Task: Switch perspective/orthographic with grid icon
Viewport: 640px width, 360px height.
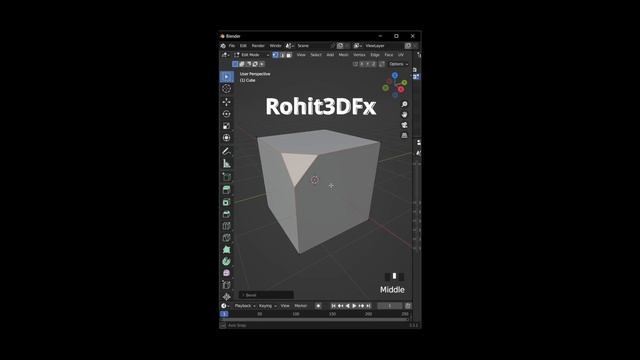Action: click(x=404, y=135)
